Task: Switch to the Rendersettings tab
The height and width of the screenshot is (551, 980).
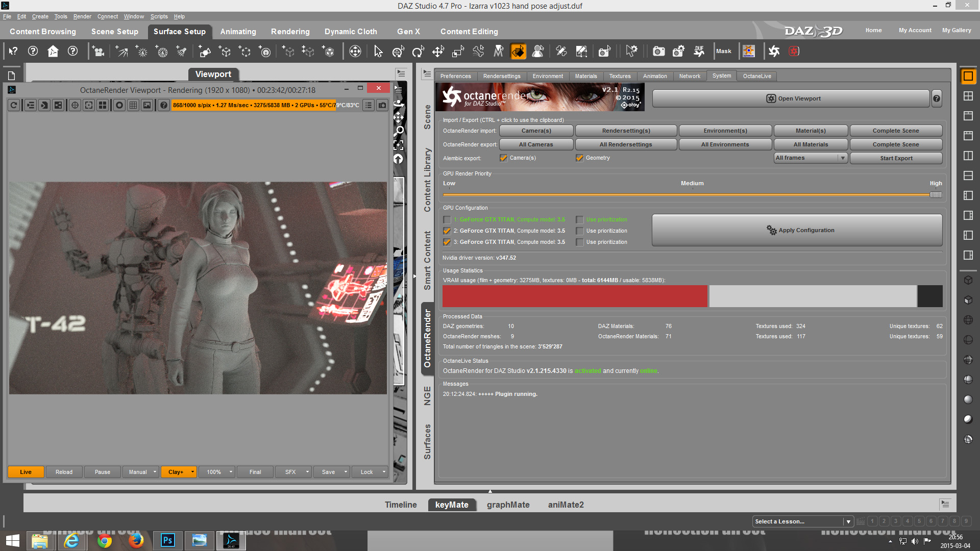Action: pyautogui.click(x=502, y=76)
